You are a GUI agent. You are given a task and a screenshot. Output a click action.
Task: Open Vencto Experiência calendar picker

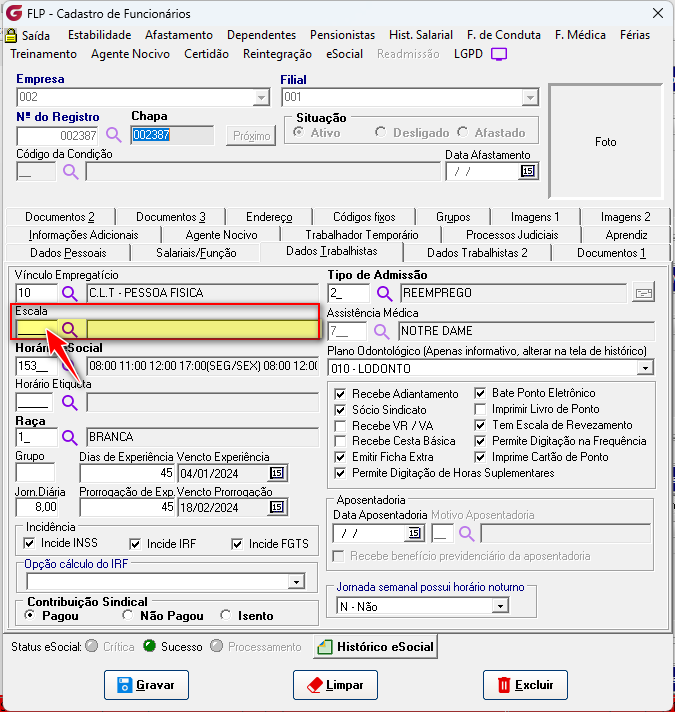(277, 473)
